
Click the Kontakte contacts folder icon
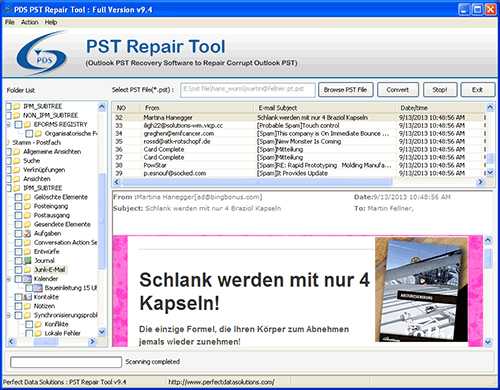(28, 297)
